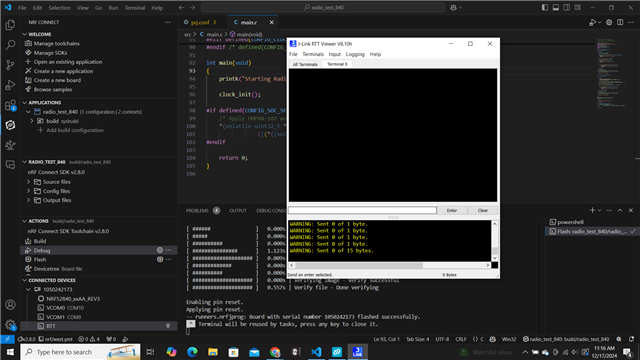The height and width of the screenshot is (360, 640).
Task: Switch to All Terminals tab
Action: pos(305,64)
